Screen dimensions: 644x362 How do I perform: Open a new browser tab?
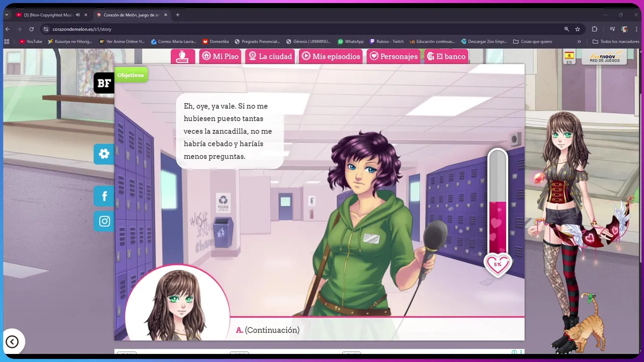[x=178, y=15]
